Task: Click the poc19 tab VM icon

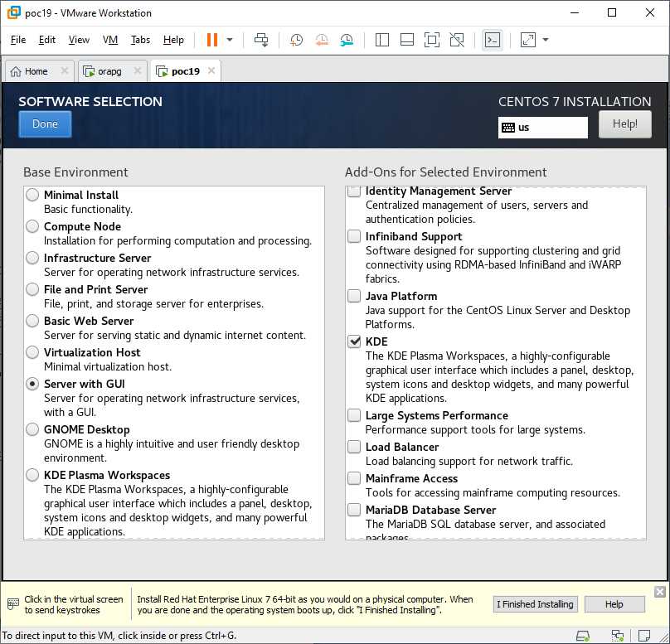Action: tap(162, 72)
